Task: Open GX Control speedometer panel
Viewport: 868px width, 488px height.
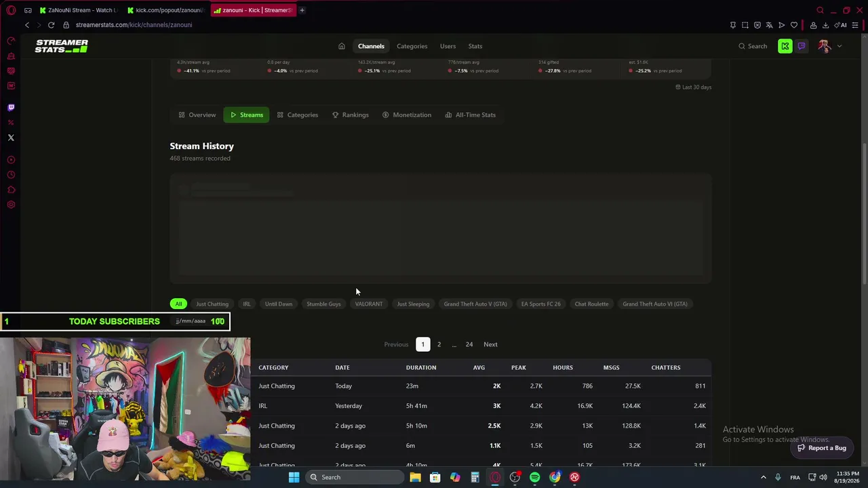Action: click(x=11, y=41)
